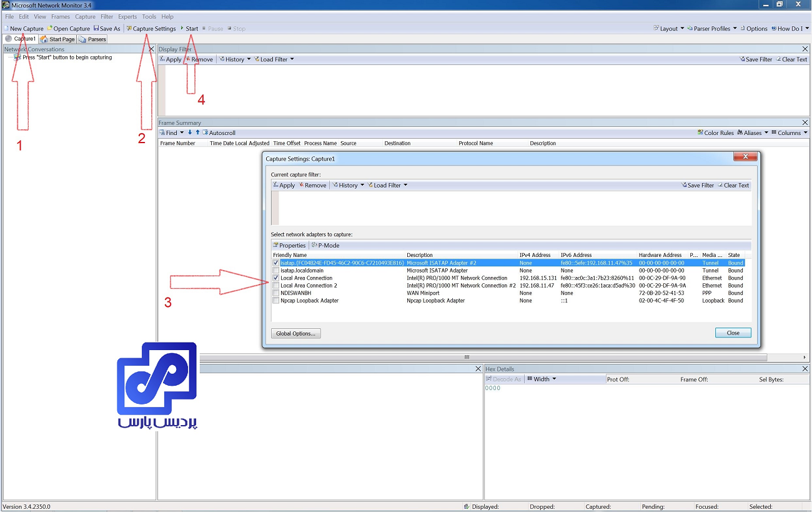Open the Width dropdown in Hex Details
Screen dimensions: 812x512
(x=542, y=379)
